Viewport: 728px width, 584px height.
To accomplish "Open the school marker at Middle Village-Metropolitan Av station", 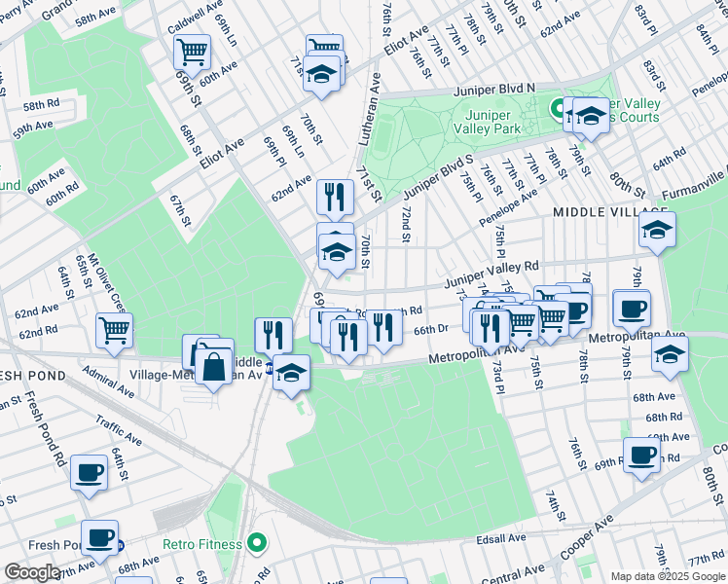I will pyautogui.click(x=291, y=372).
